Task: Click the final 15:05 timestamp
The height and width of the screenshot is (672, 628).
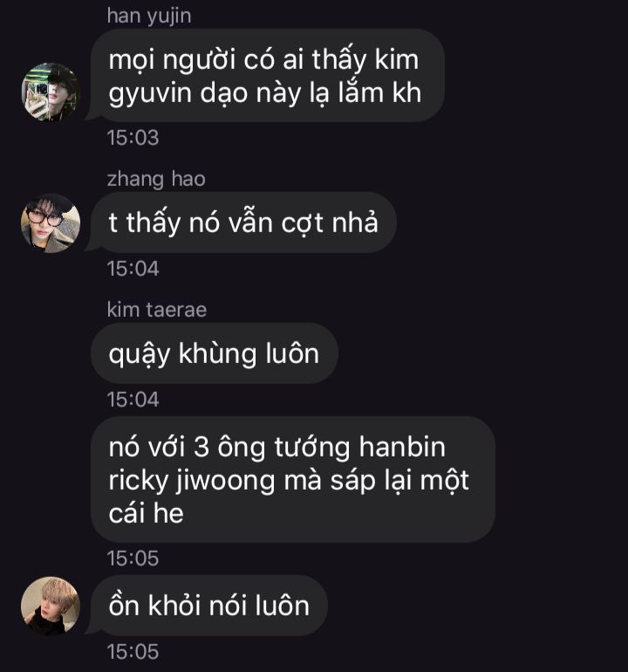Action: [x=133, y=651]
